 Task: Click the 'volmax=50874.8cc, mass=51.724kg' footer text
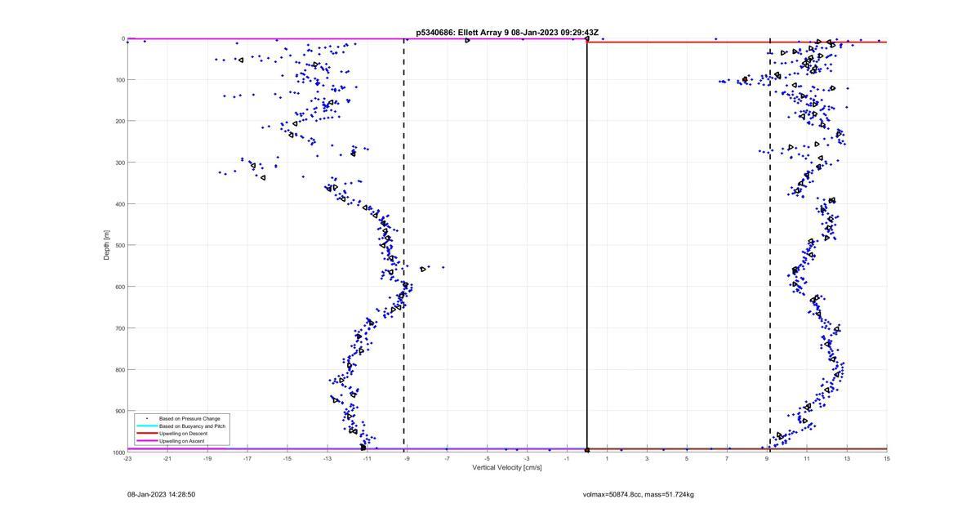[x=638, y=494]
